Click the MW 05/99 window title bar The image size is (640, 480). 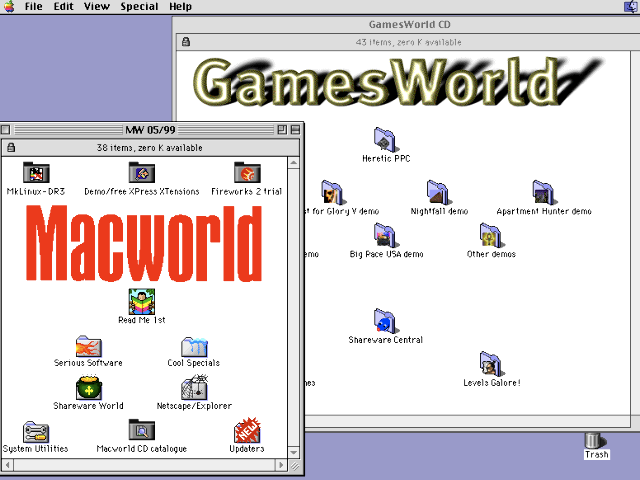tap(150, 130)
